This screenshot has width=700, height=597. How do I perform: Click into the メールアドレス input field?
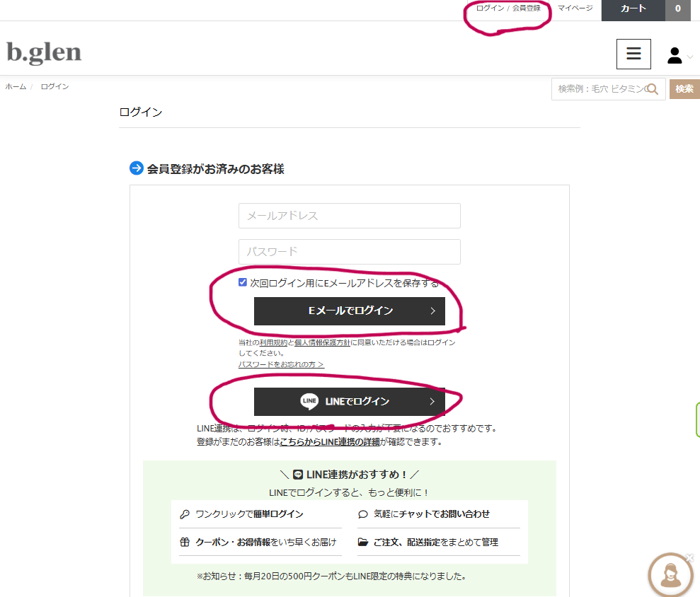point(350,216)
